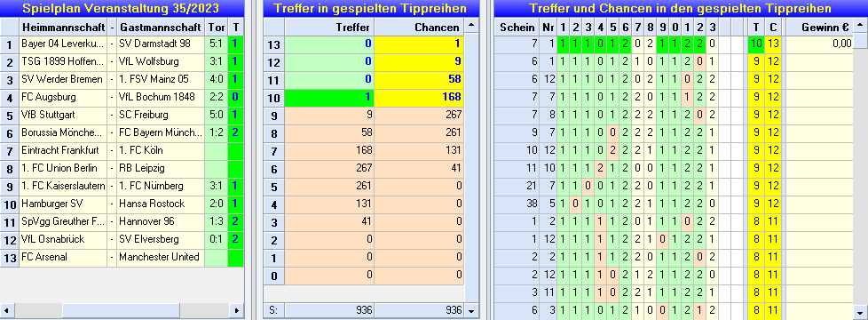The height and width of the screenshot is (320, 868).
Task: Select the SC Freiburg cell
Action: point(161,115)
